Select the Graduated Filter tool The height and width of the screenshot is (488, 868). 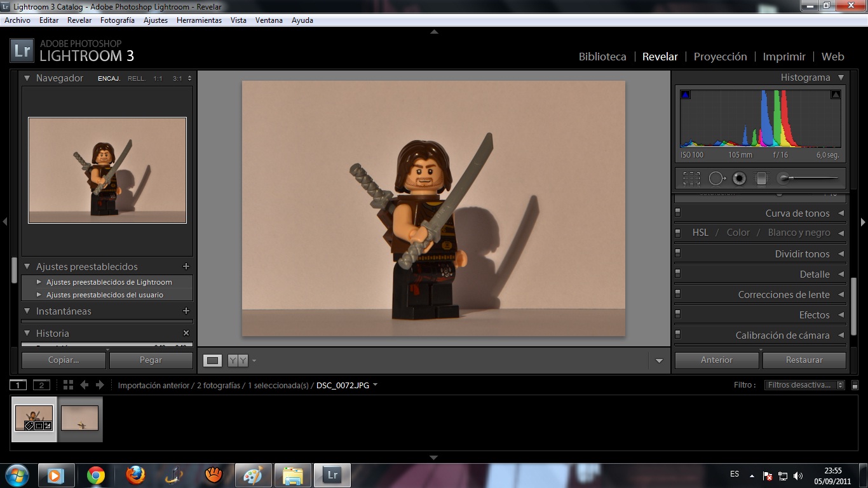[x=761, y=179]
